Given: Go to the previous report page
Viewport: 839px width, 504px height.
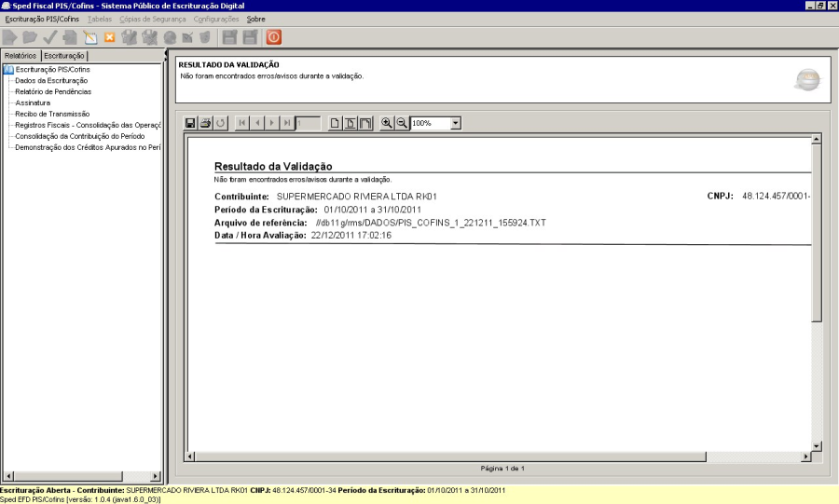Looking at the screenshot, I should [x=257, y=124].
